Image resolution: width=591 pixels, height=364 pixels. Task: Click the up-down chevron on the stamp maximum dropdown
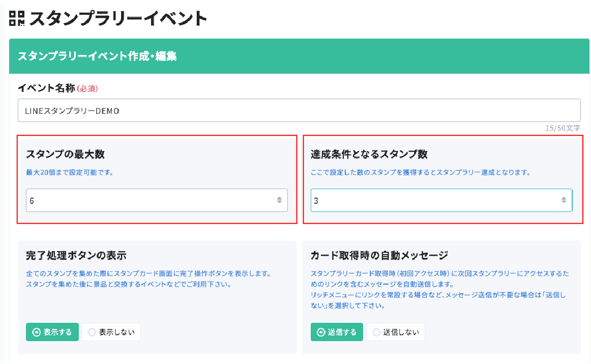coord(279,200)
